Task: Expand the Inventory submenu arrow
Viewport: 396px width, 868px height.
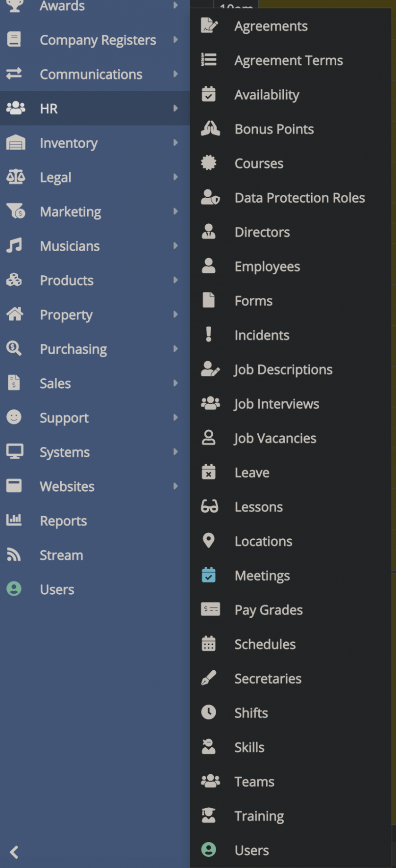Action: point(175,143)
